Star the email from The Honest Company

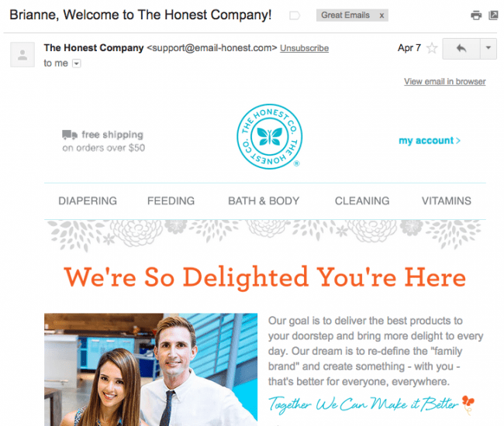432,48
